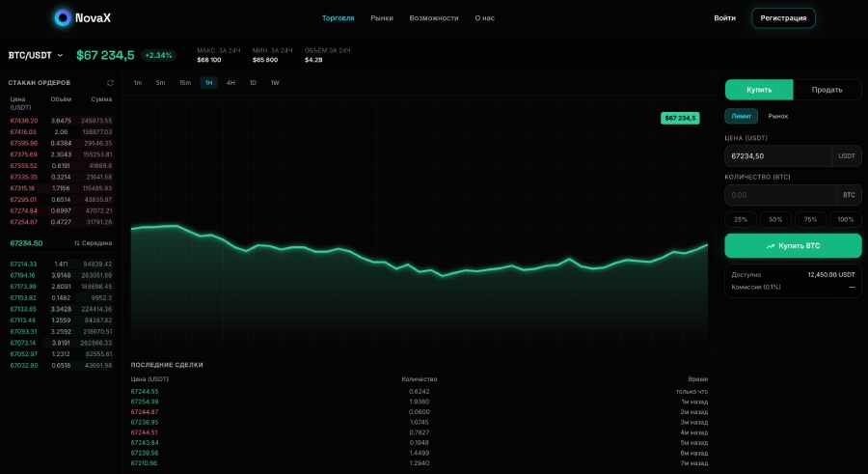The width and height of the screenshot is (868, 474).
Task: Select the 5m timeframe
Action: pos(160,83)
